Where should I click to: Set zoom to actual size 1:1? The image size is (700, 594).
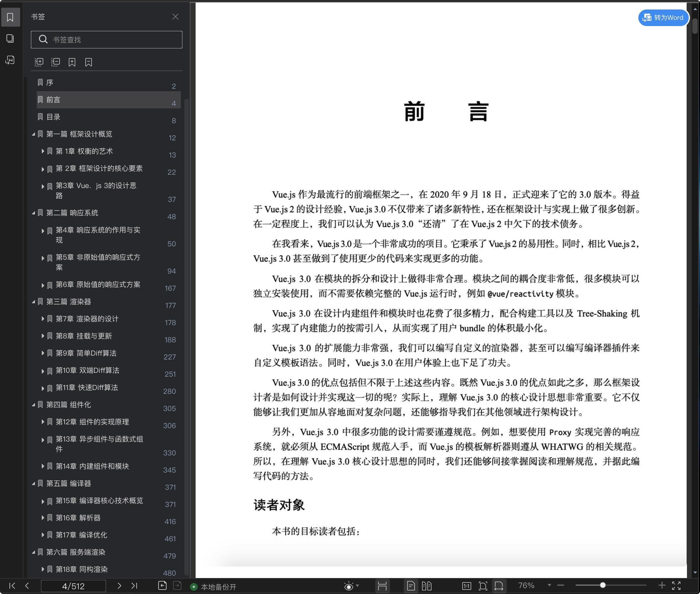[466, 586]
